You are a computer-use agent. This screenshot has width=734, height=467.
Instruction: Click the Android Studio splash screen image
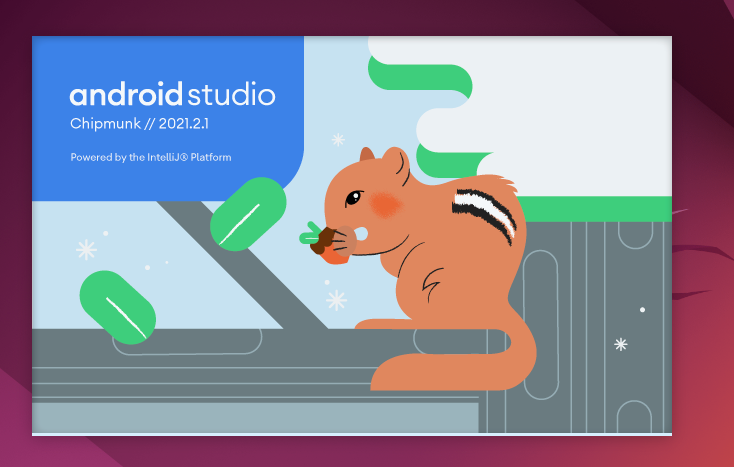pyautogui.click(x=352, y=235)
